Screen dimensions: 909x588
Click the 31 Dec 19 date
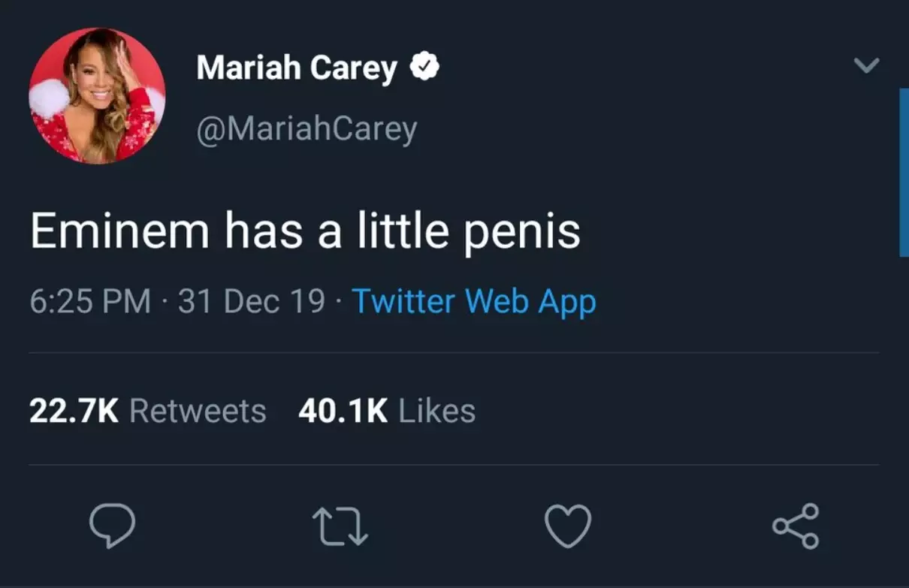(252, 302)
